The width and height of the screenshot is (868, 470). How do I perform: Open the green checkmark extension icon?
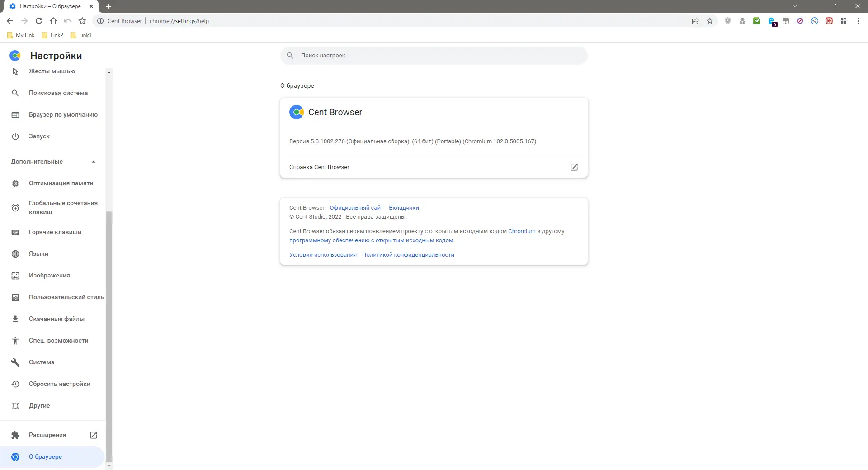click(x=757, y=21)
